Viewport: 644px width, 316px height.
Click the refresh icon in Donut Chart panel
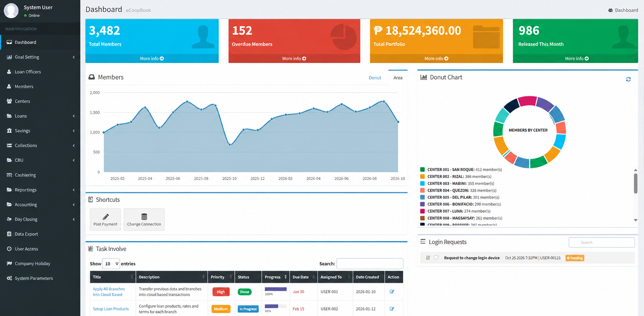pos(628,79)
